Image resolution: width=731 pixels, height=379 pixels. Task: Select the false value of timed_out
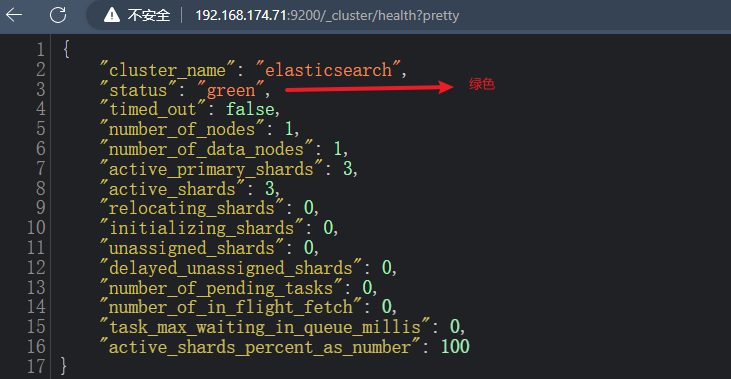250,109
